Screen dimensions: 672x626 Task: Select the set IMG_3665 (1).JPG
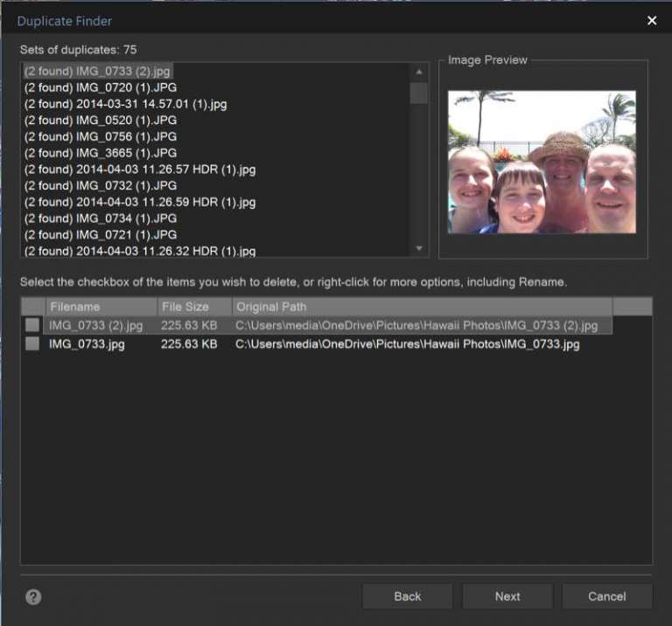pyautogui.click(x=101, y=153)
